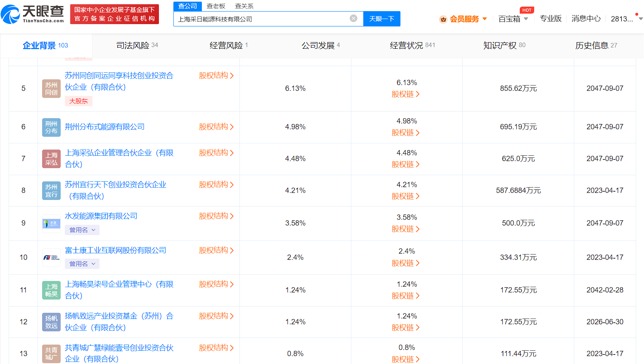
Task: Click the 荆州分布 company avatar
Action: click(51, 127)
